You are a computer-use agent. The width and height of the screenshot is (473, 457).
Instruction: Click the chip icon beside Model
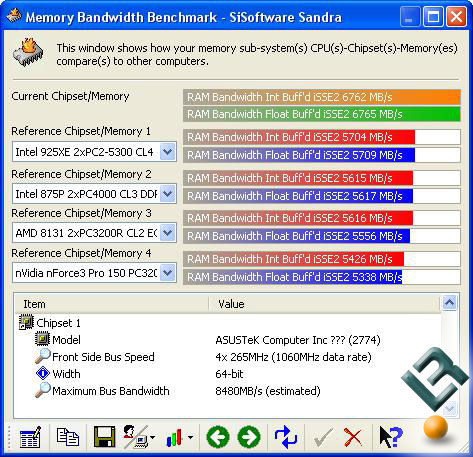tap(43, 339)
